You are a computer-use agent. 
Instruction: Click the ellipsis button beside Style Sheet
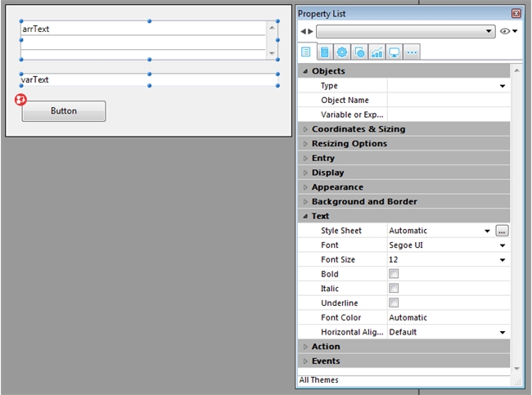click(502, 231)
